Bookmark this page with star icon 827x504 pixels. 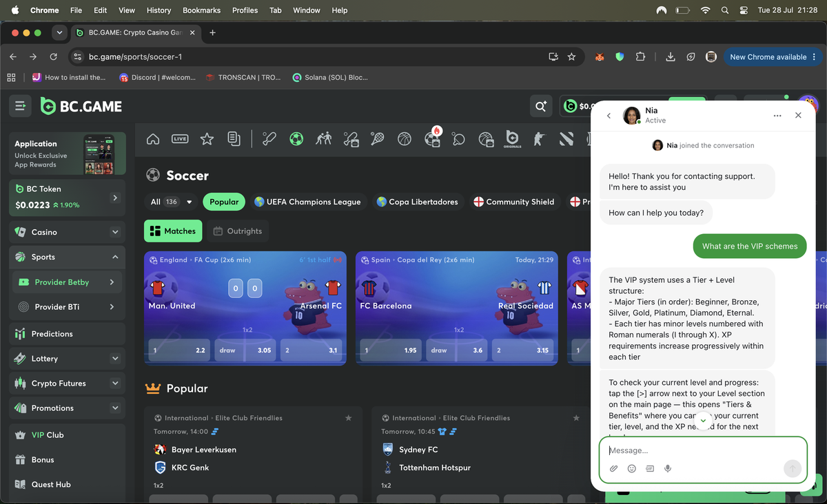571,57
